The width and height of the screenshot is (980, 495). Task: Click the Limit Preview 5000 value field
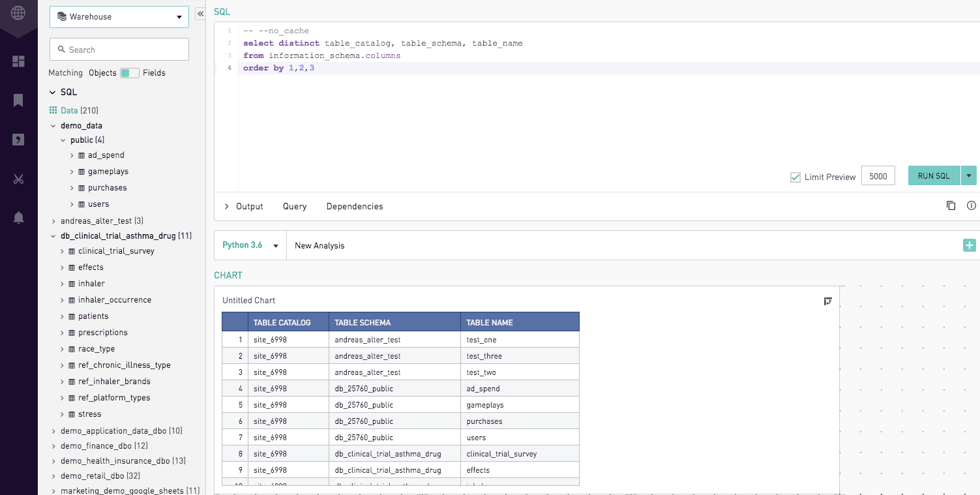878,176
